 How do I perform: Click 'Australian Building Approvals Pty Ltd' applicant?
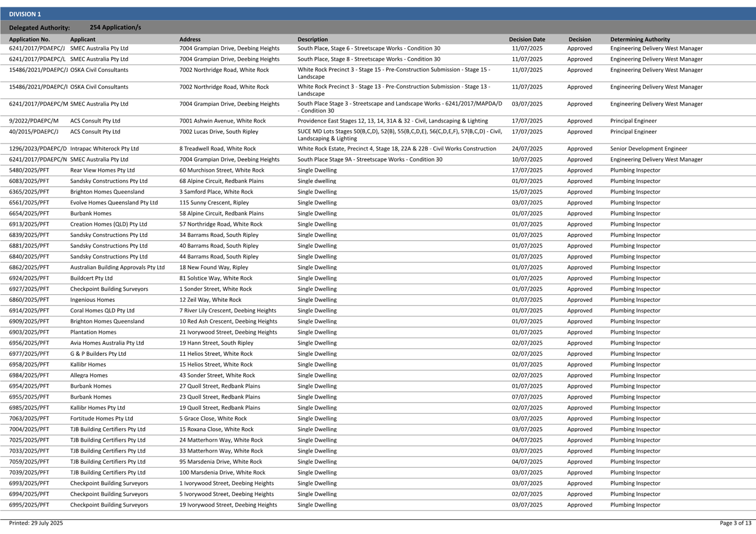point(118,267)
